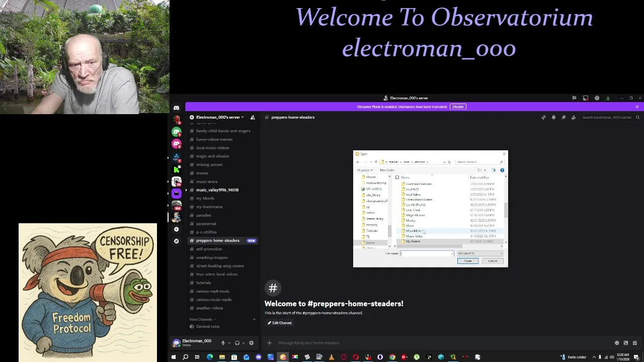
Task: Open the help icon in the Open dialog
Action: tap(502, 170)
